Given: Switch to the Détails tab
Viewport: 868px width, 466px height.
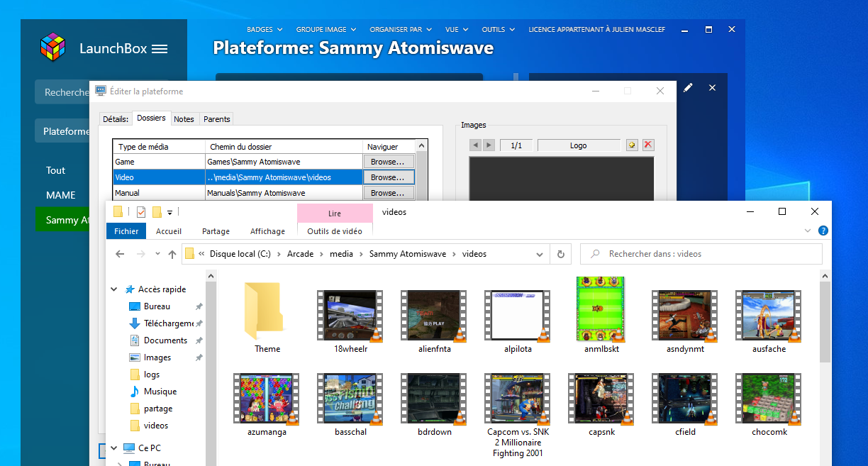Looking at the screenshot, I should 116,119.
